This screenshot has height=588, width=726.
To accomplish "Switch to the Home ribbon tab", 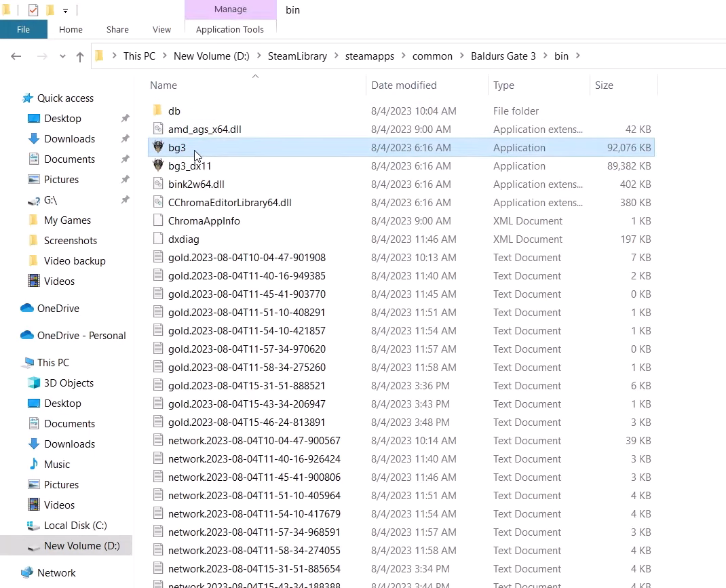I will (71, 29).
